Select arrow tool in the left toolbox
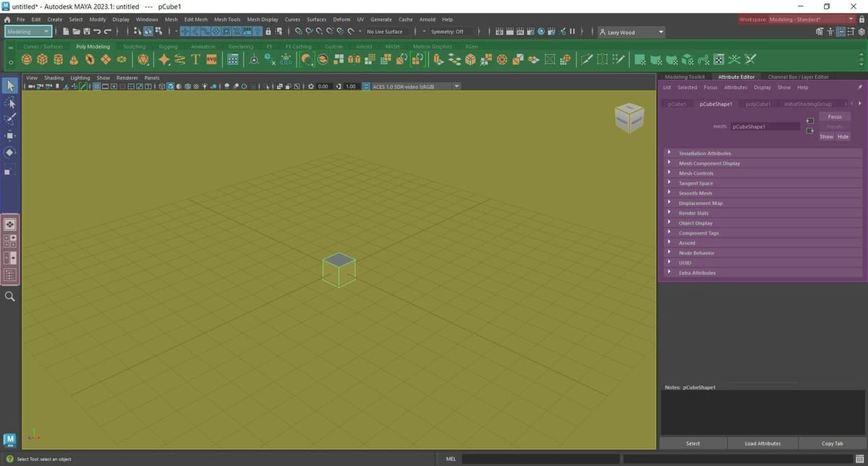This screenshot has height=466, width=868. click(x=9, y=85)
